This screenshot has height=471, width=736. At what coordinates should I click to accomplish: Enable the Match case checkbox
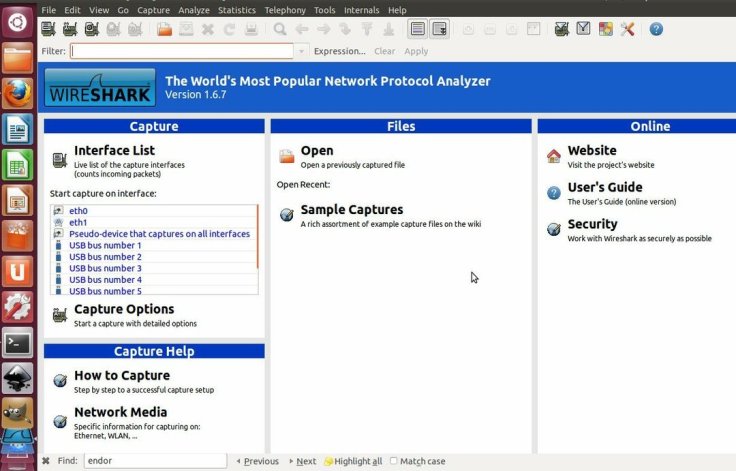click(x=393, y=461)
